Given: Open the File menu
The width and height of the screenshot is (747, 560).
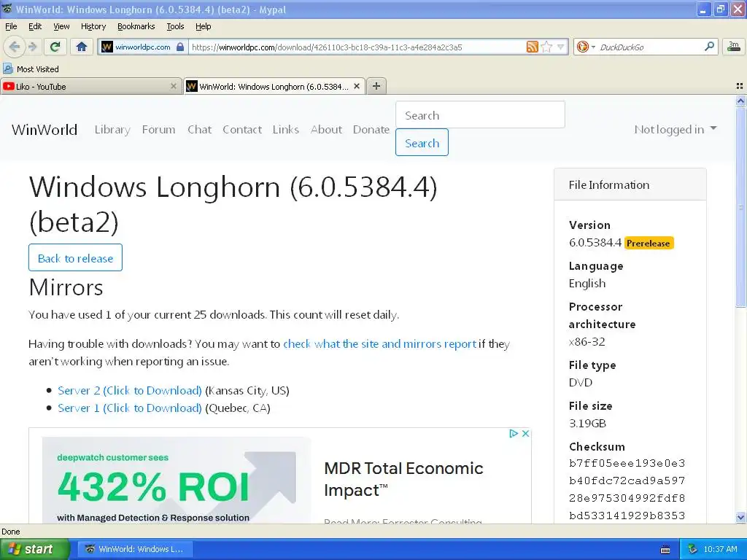Looking at the screenshot, I should [x=11, y=26].
